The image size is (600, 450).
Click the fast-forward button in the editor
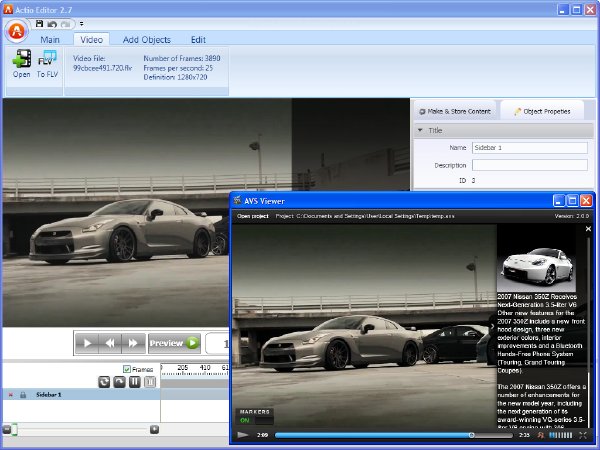[133, 343]
